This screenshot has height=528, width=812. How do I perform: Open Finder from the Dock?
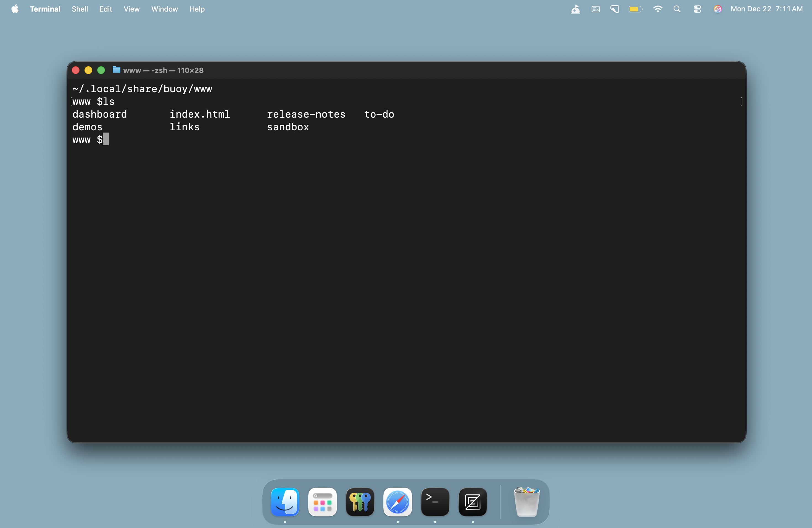point(285,502)
